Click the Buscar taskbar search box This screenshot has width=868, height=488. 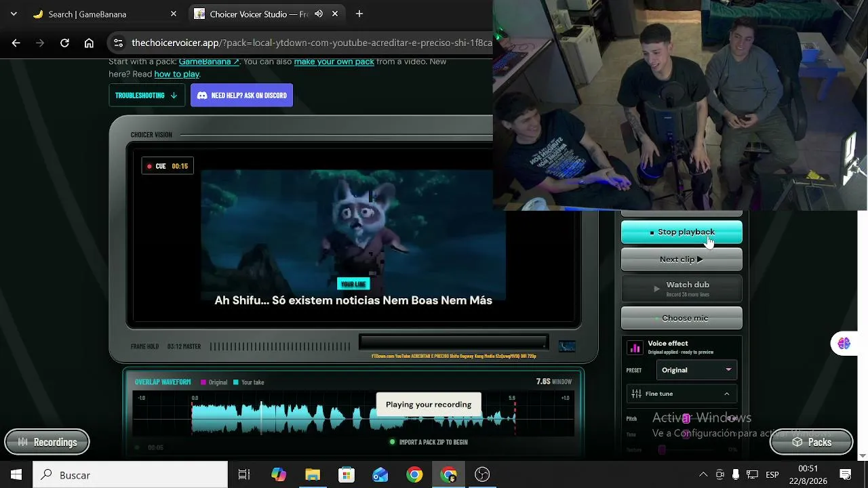130,474
